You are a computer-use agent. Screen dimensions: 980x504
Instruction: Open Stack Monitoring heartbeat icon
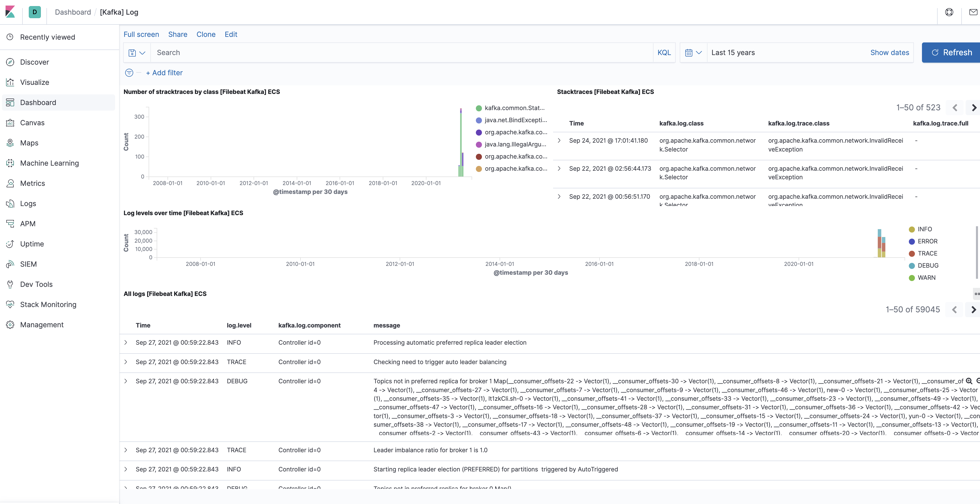click(10, 305)
